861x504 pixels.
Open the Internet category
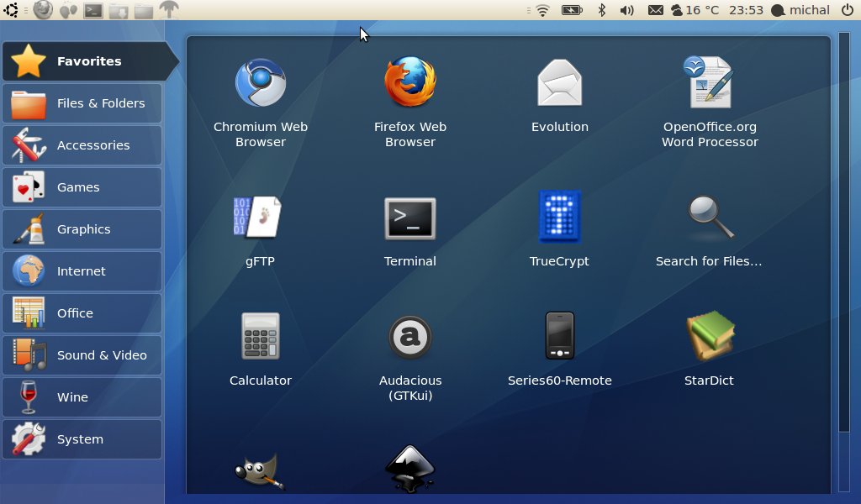(82, 271)
